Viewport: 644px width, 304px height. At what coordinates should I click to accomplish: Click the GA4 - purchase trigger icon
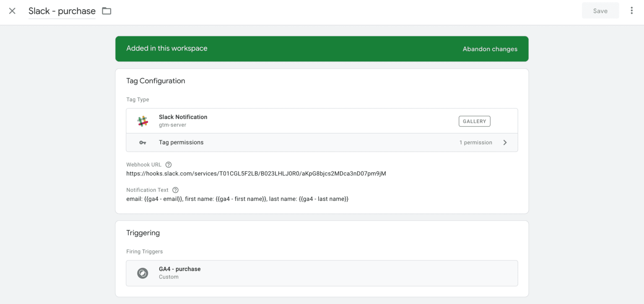143,273
